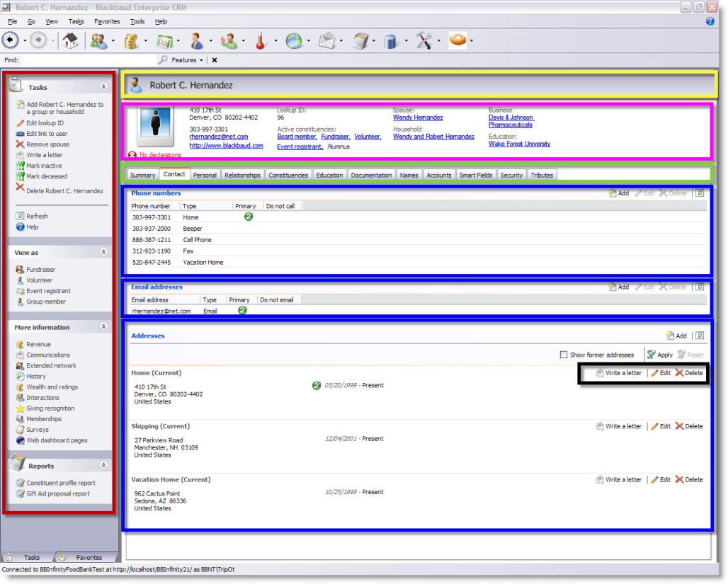
Task: Open the File menu
Action: (x=13, y=21)
